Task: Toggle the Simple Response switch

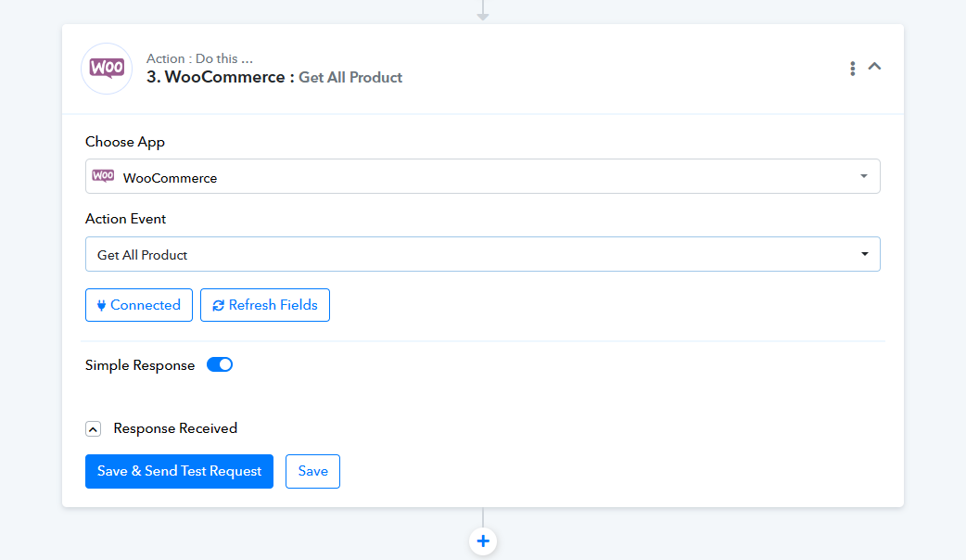Action: pyautogui.click(x=220, y=365)
